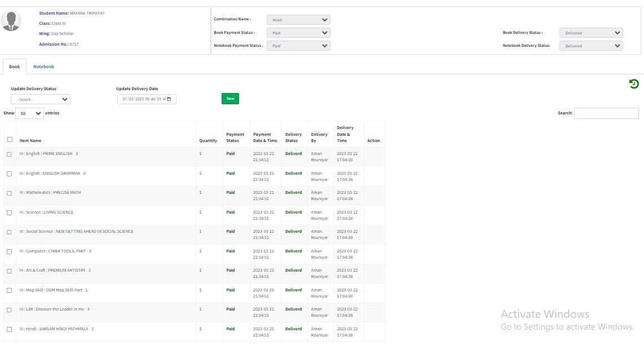Image resolution: width=644 pixels, height=350 pixels.
Task: Select the PRECISE MATH row checkbox
Action: click(10, 193)
